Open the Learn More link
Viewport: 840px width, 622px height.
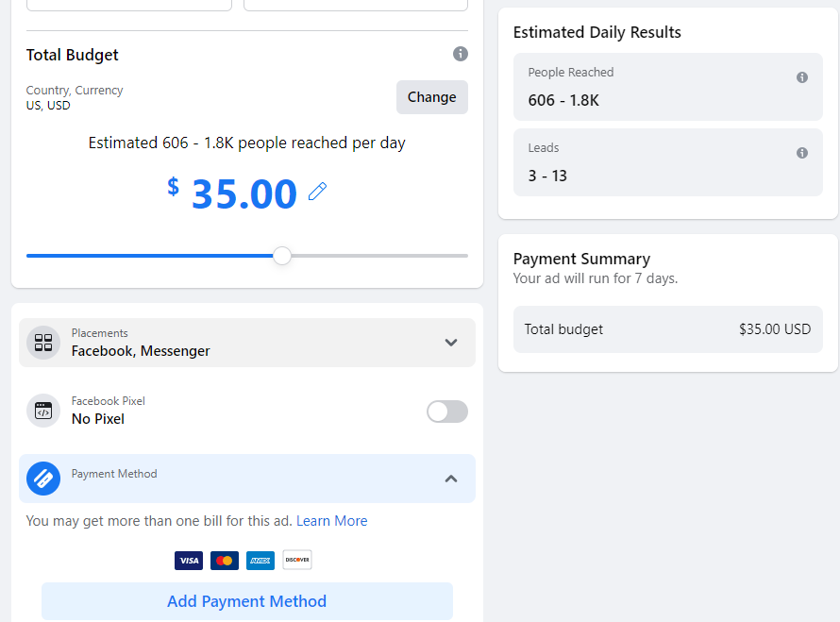(x=331, y=521)
